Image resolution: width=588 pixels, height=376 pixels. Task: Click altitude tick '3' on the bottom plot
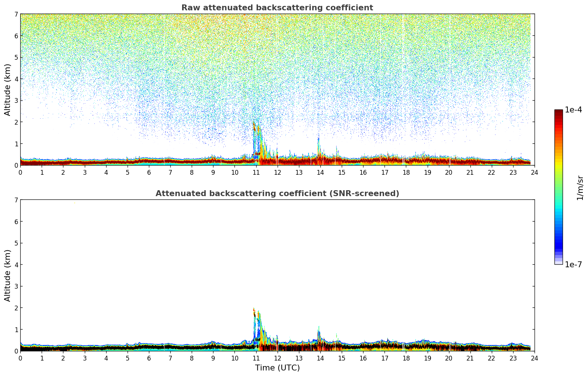(16, 286)
